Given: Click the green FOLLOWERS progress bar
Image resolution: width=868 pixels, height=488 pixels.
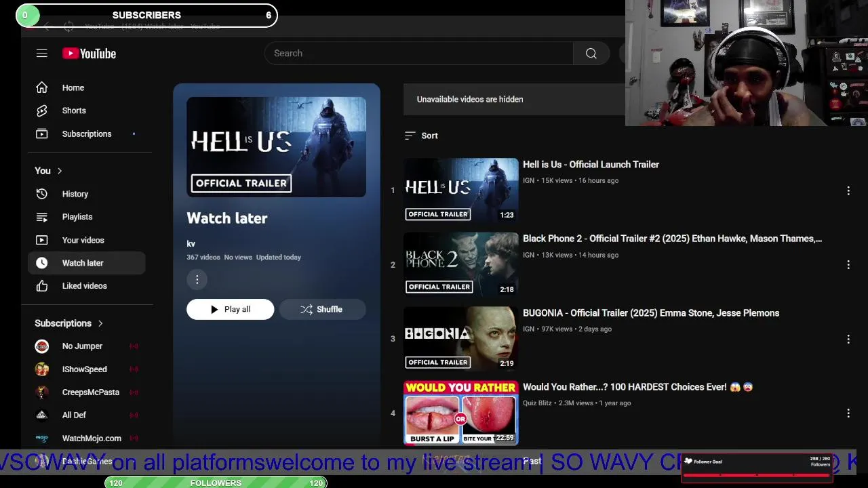Looking at the screenshot, I should pyautogui.click(x=216, y=483).
